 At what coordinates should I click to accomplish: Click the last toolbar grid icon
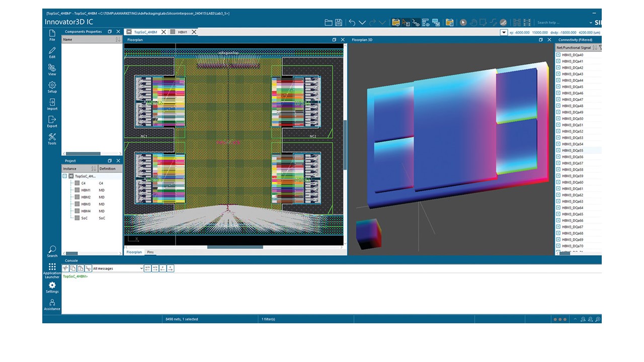click(527, 23)
